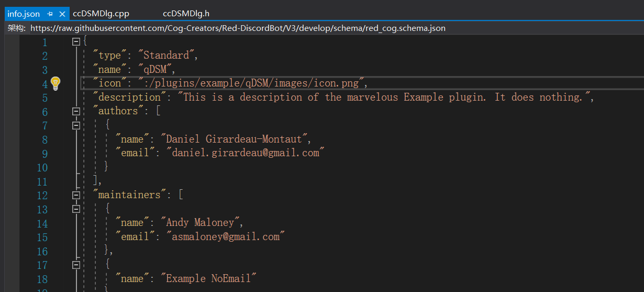Click the "Example NoEmail" value
The width and height of the screenshot is (644, 292).
(209, 278)
